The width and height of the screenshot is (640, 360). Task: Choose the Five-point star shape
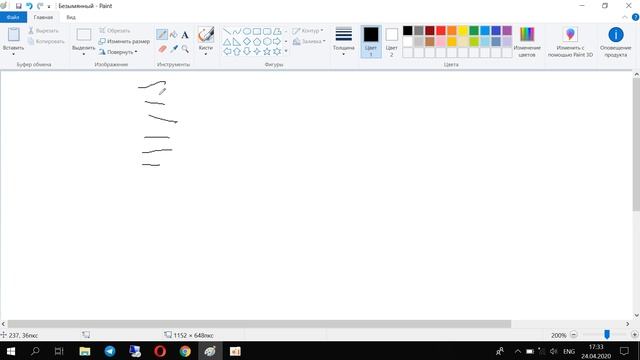(267, 51)
